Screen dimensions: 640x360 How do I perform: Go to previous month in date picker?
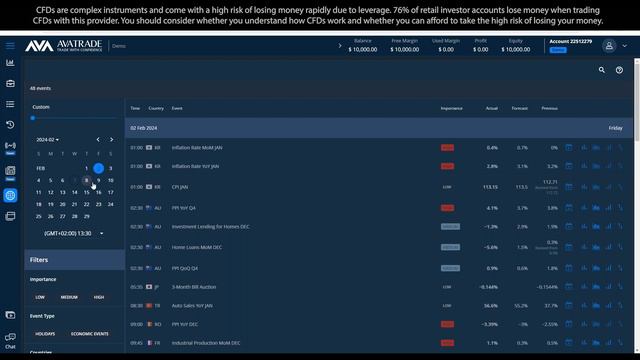pyautogui.click(x=98, y=140)
